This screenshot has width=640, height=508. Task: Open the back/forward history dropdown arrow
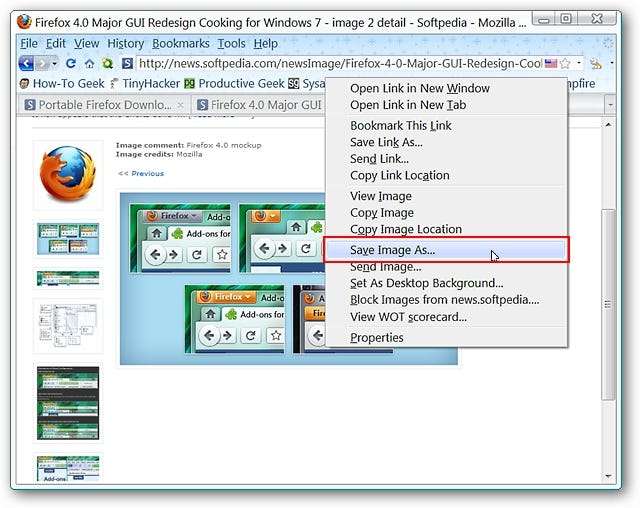[54, 64]
